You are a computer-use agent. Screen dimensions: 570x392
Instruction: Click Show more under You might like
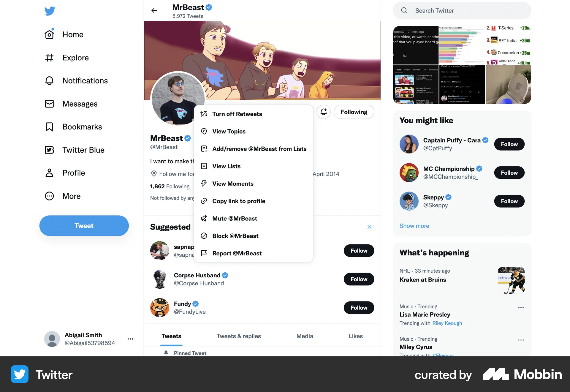(x=414, y=226)
